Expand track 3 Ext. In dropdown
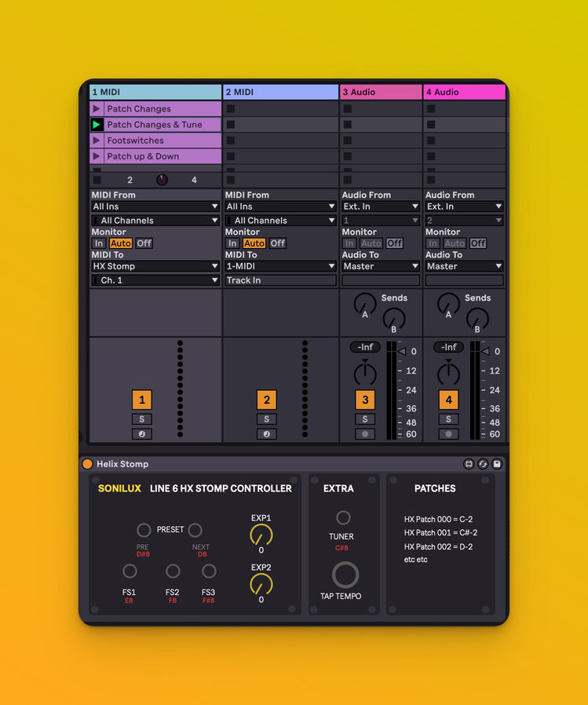 380,206
